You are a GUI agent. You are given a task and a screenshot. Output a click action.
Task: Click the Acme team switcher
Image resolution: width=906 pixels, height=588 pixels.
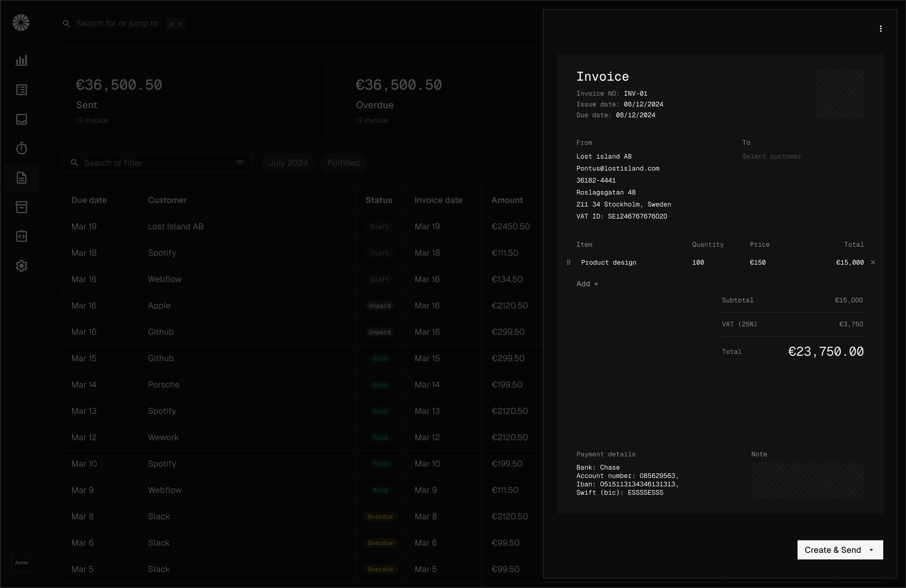click(x=21, y=563)
